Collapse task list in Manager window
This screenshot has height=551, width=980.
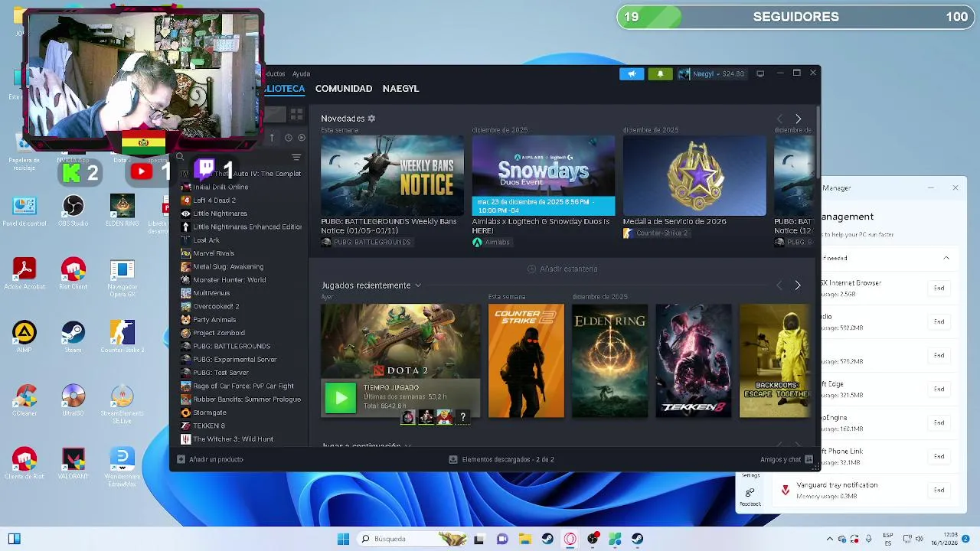coord(946,258)
